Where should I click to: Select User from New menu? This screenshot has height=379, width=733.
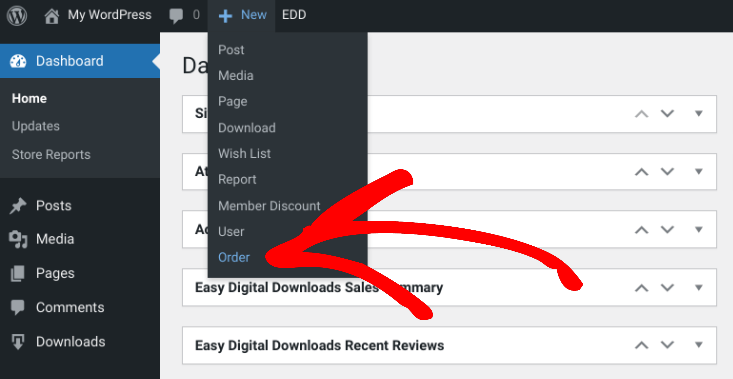tap(231, 232)
